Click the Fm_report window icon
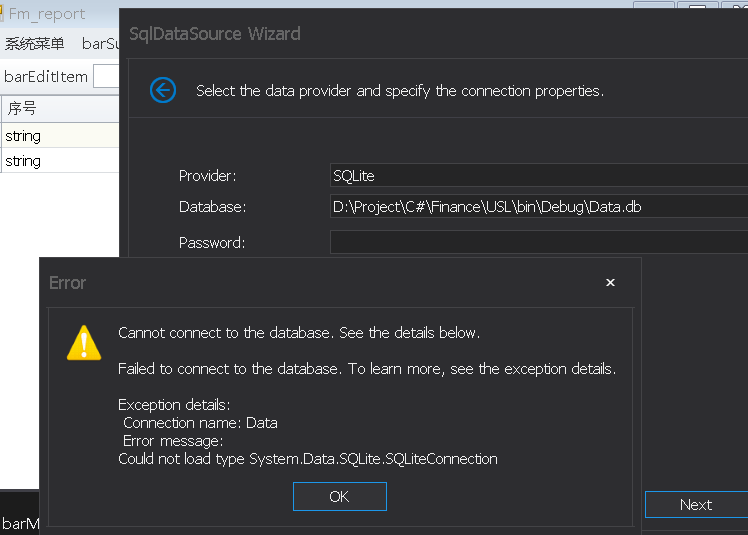Image resolution: width=748 pixels, height=535 pixels. (2, 13)
